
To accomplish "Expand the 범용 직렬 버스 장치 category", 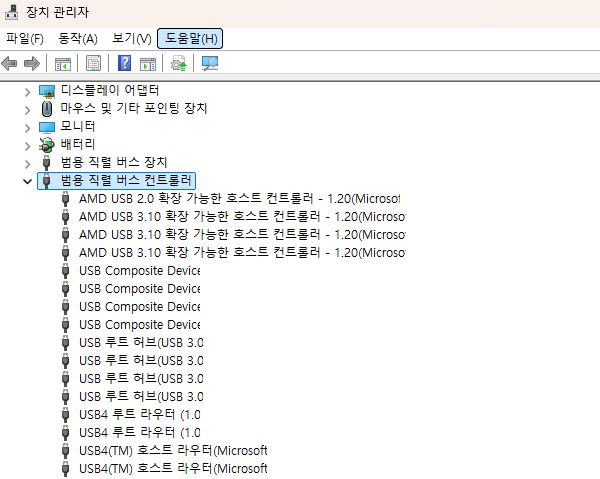I will 27,164.
